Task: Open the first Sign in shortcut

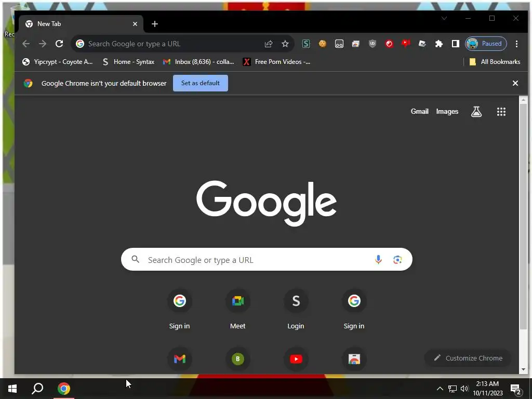Action: pyautogui.click(x=179, y=310)
